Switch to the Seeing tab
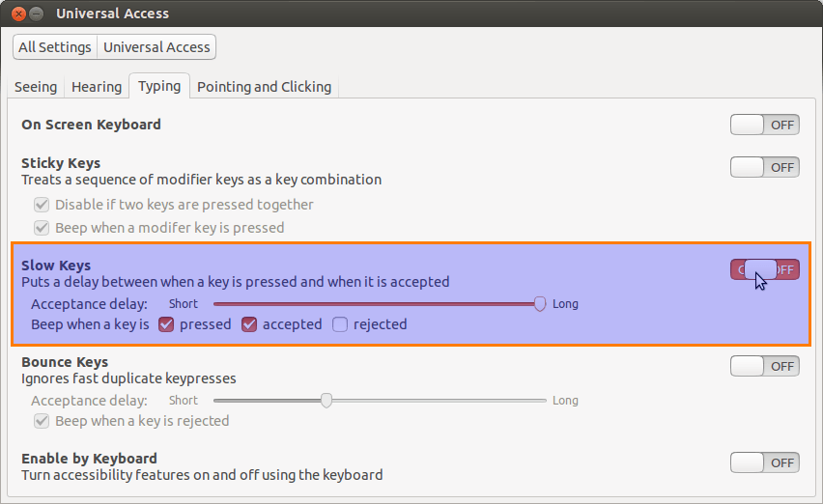The width and height of the screenshot is (823, 504). click(36, 87)
